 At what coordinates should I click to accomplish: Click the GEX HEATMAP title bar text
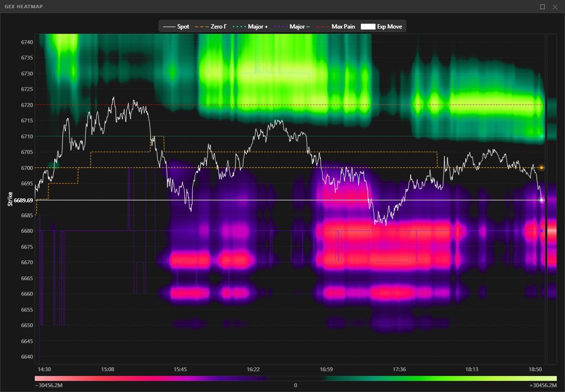23,6
